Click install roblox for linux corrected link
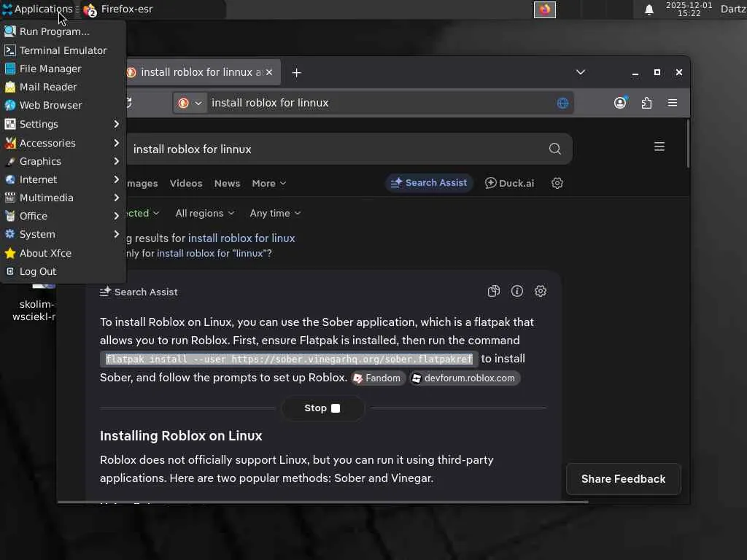Image resolution: width=747 pixels, height=560 pixels. point(241,238)
